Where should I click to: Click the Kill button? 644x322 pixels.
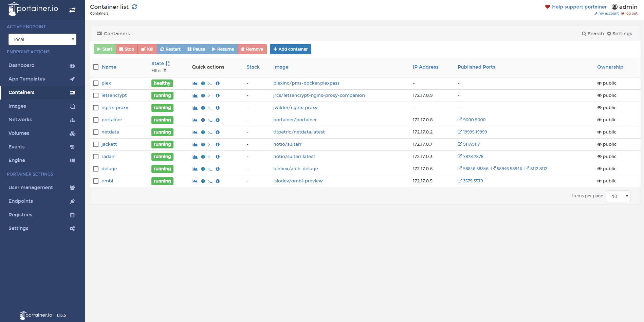click(147, 49)
